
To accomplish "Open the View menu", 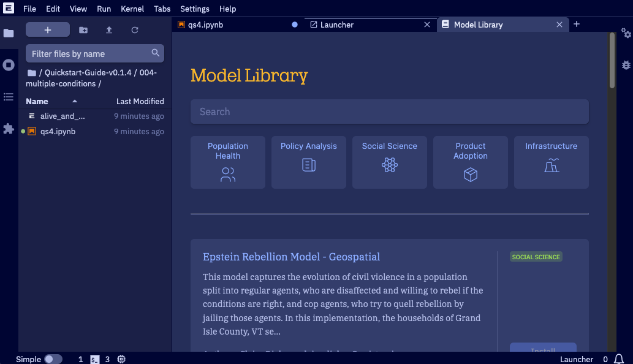I will point(78,9).
